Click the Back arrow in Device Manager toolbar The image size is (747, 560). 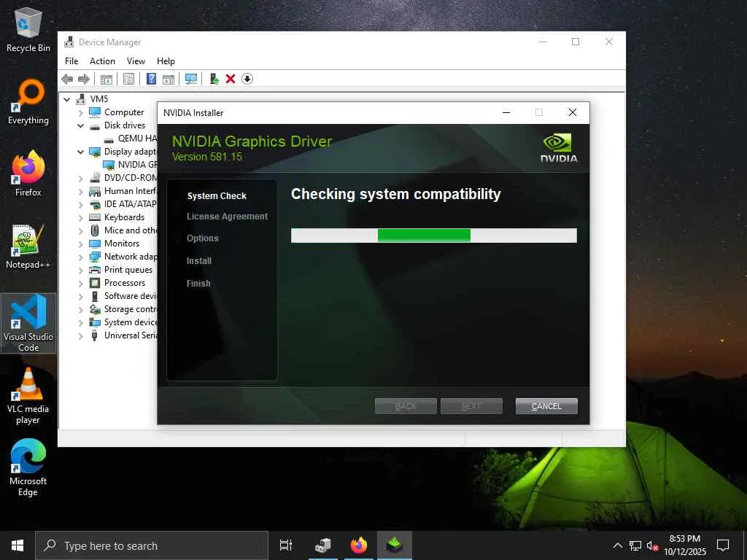pyautogui.click(x=67, y=79)
